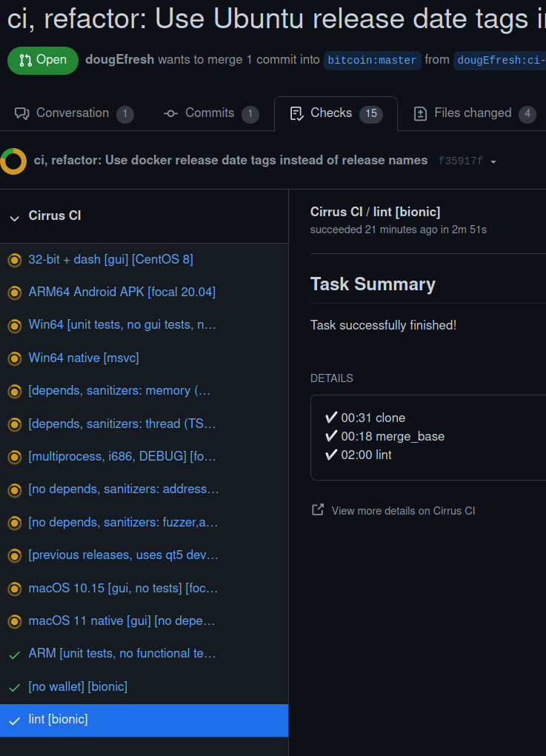Select the lint [bionic] check

click(x=144, y=720)
